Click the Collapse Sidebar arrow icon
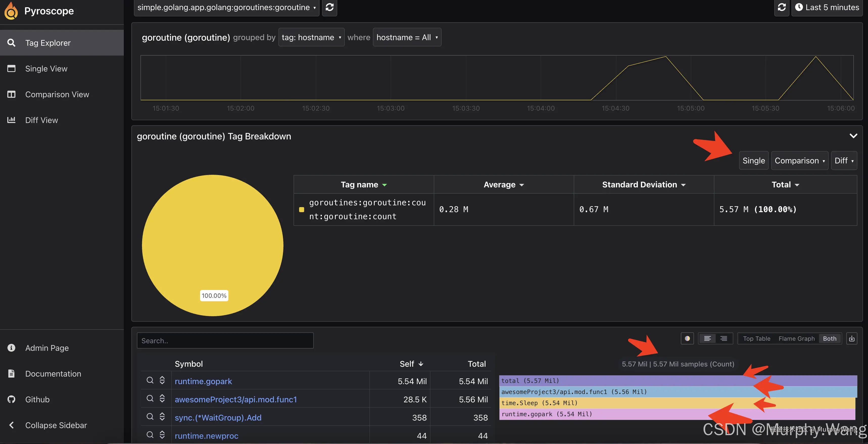Image resolution: width=868 pixels, height=444 pixels. click(x=11, y=425)
